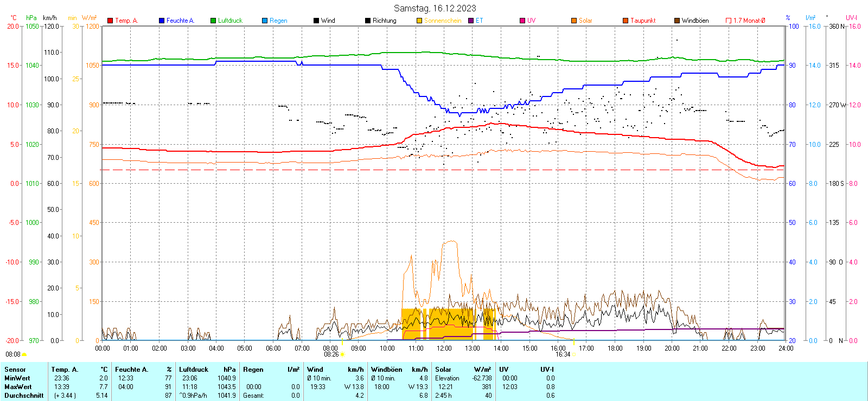Click the Taupunkt legend label
The height and width of the screenshot is (401, 868).
pos(643,21)
